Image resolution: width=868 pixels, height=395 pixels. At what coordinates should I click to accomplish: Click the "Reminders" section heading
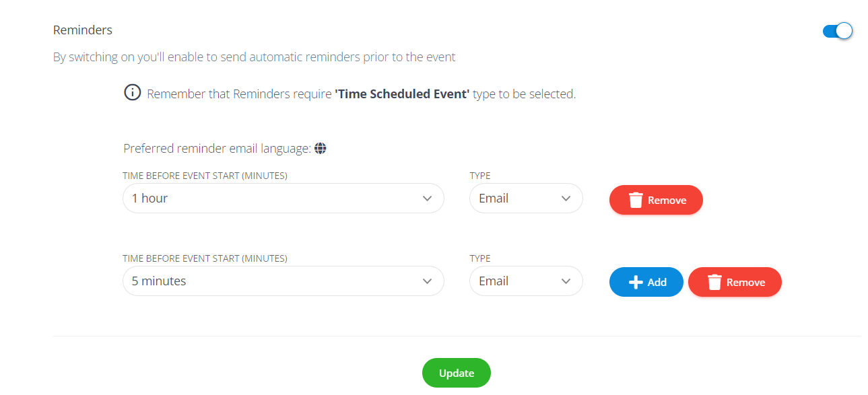click(x=83, y=30)
